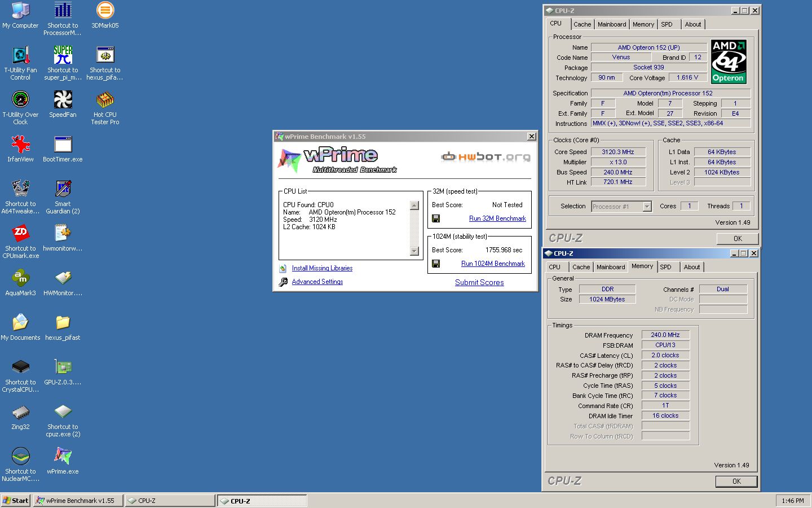Launch the AquaMark3 desktop icon

pos(20,278)
